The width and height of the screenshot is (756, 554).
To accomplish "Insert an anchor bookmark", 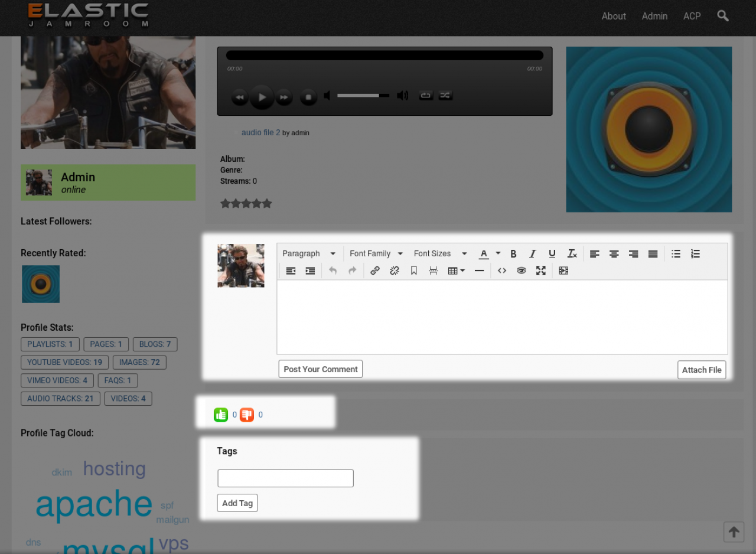I will pos(414,271).
